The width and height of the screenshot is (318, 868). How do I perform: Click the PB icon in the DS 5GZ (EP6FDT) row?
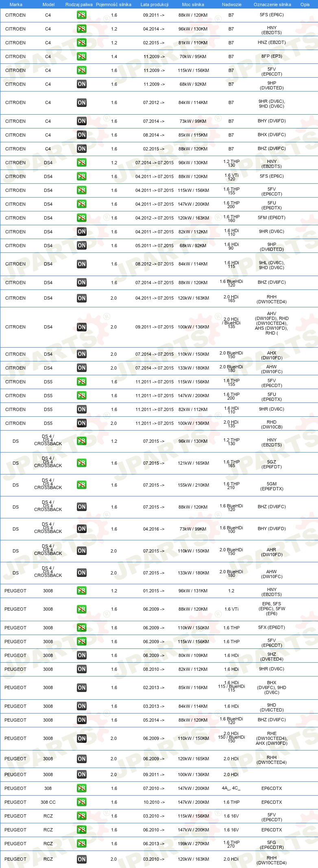coord(81,463)
